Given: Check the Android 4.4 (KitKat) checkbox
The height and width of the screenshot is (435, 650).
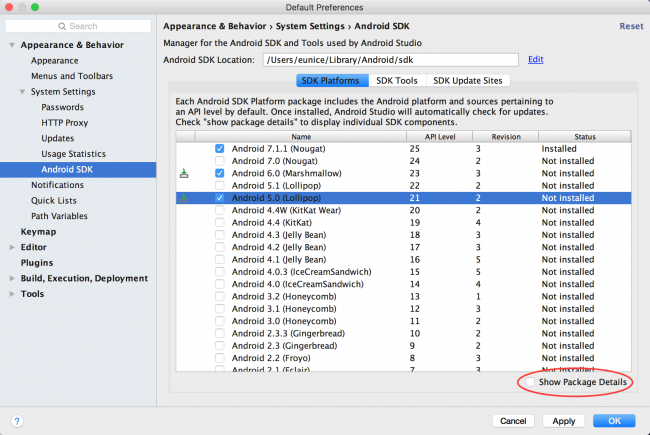Looking at the screenshot, I should coord(220,223).
